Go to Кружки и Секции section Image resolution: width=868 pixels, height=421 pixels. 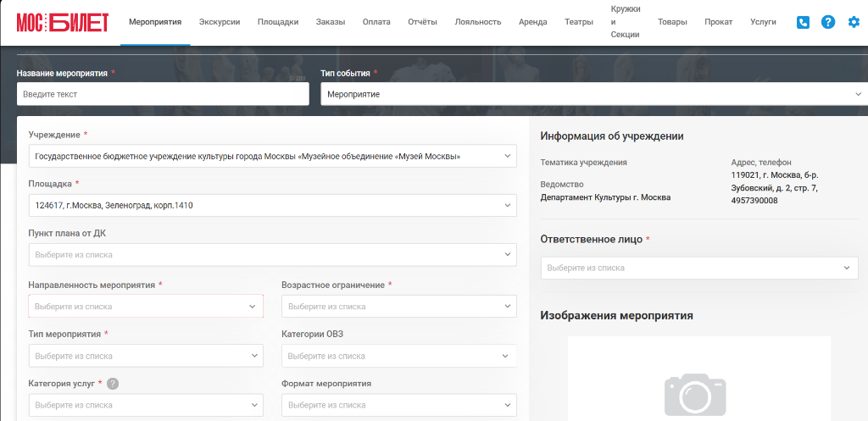pyautogui.click(x=626, y=22)
